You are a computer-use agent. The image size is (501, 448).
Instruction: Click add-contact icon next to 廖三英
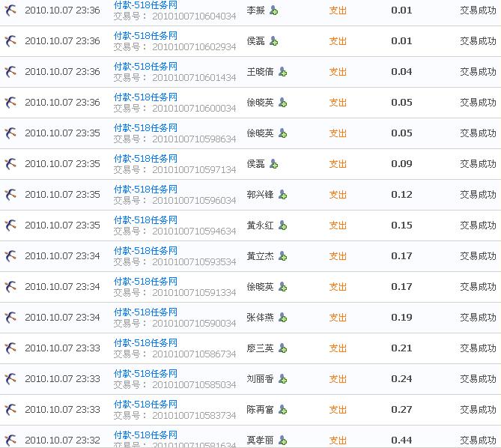point(283,348)
